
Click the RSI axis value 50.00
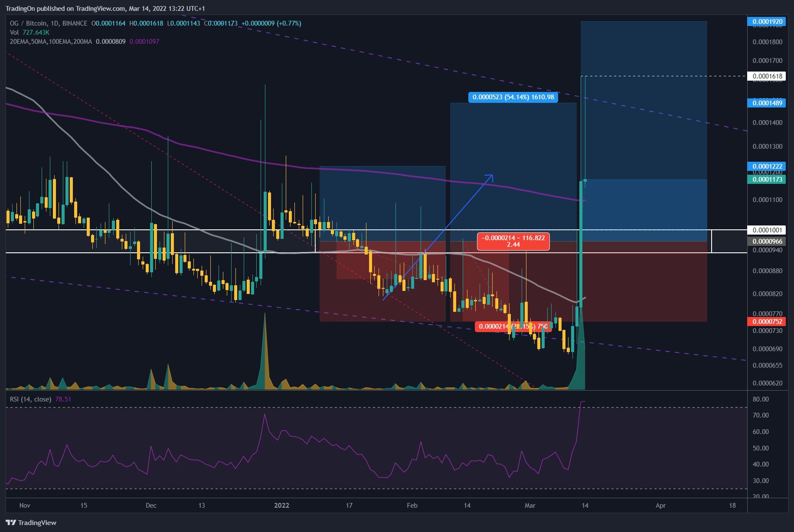[761, 448]
